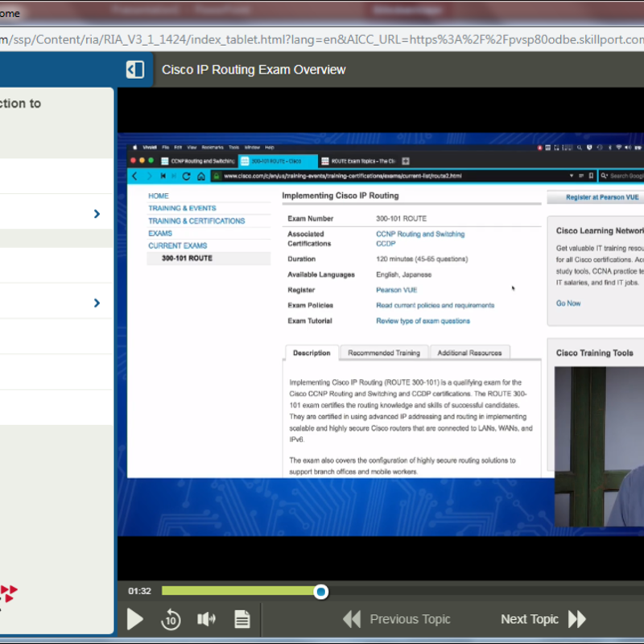The width and height of the screenshot is (644, 644).
Task: Click the bookmark icon in address bar
Action: [591, 175]
